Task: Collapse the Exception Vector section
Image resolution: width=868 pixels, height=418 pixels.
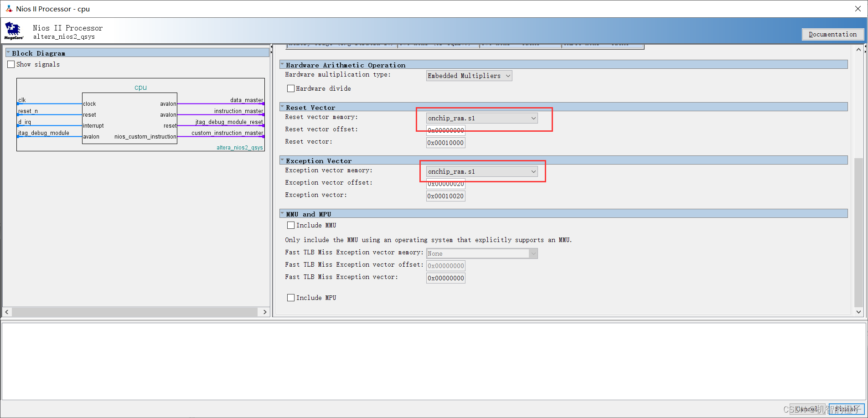Action: (x=282, y=160)
